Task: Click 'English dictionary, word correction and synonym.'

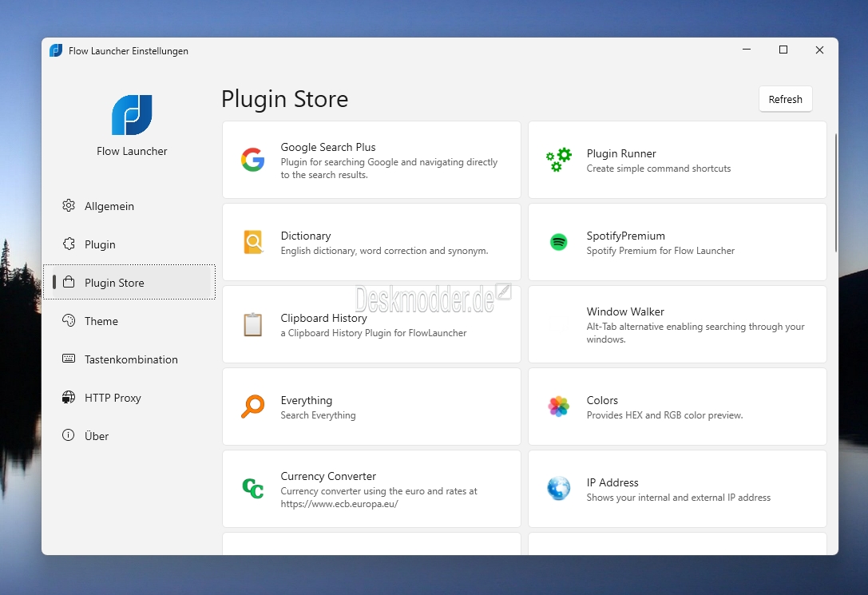Action: point(384,251)
